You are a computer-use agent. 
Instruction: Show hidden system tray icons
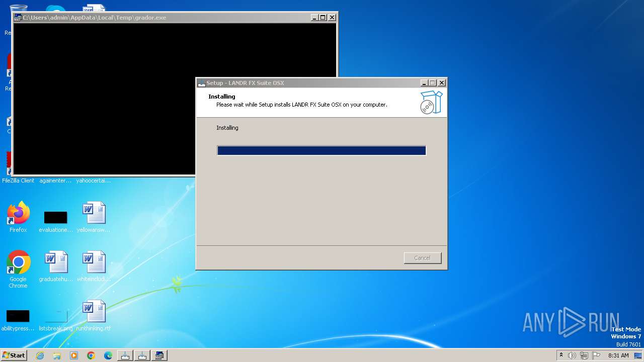click(x=561, y=355)
